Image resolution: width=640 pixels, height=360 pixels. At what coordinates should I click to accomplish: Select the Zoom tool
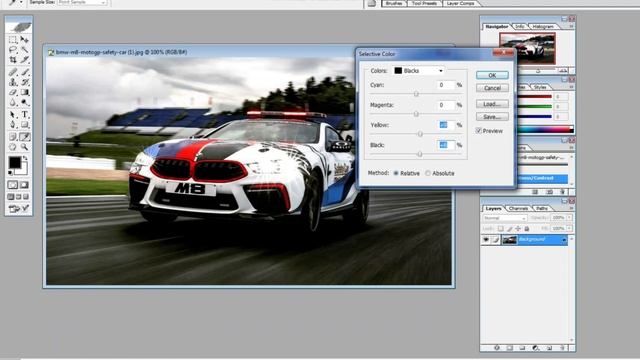point(24,147)
